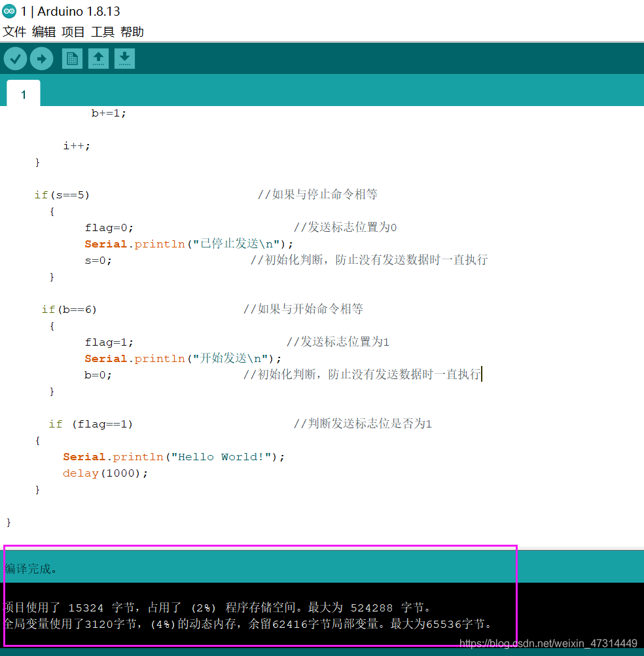Select the sketch tab named 1
The height and width of the screenshot is (656, 644).
pyautogui.click(x=24, y=94)
